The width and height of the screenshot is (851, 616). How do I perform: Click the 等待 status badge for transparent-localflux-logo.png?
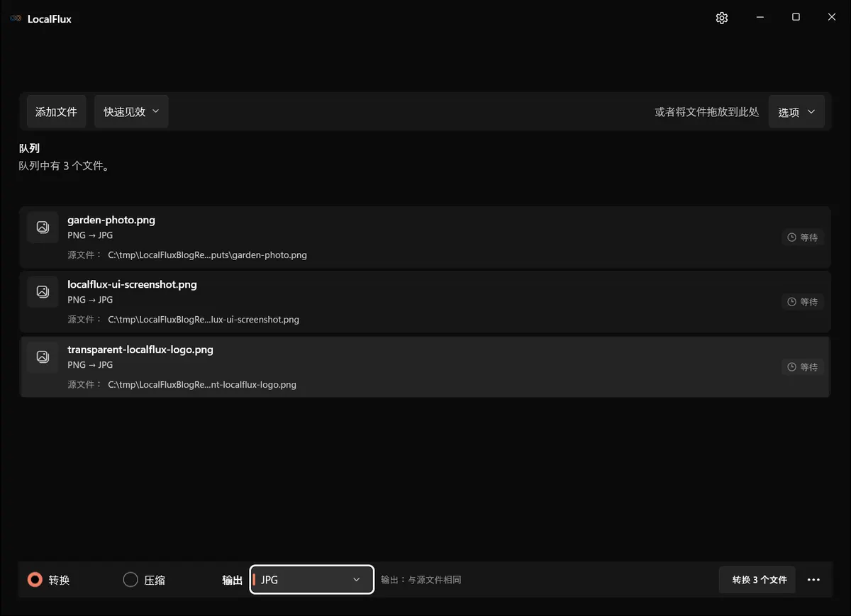point(803,367)
